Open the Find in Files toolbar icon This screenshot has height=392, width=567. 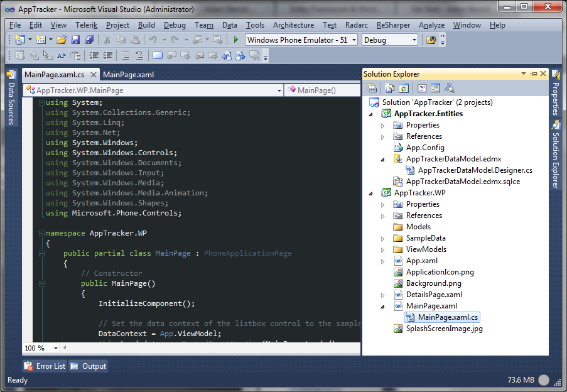coord(431,40)
